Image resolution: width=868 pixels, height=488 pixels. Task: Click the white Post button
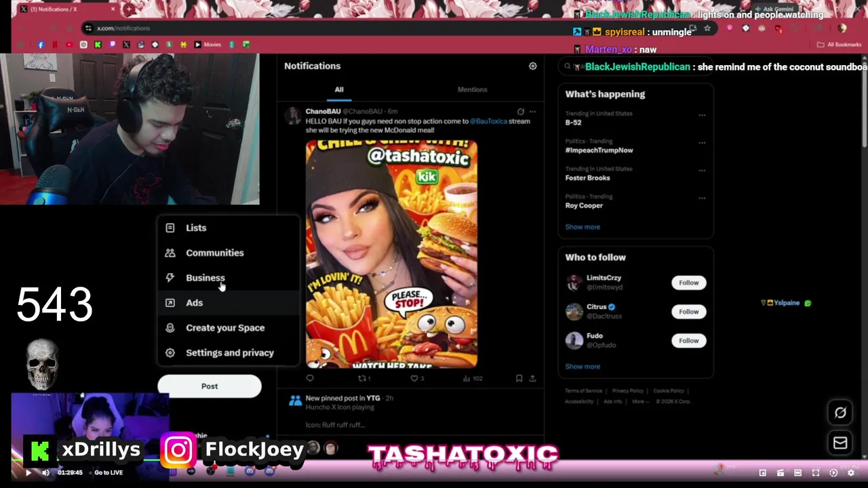click(210, 386)
